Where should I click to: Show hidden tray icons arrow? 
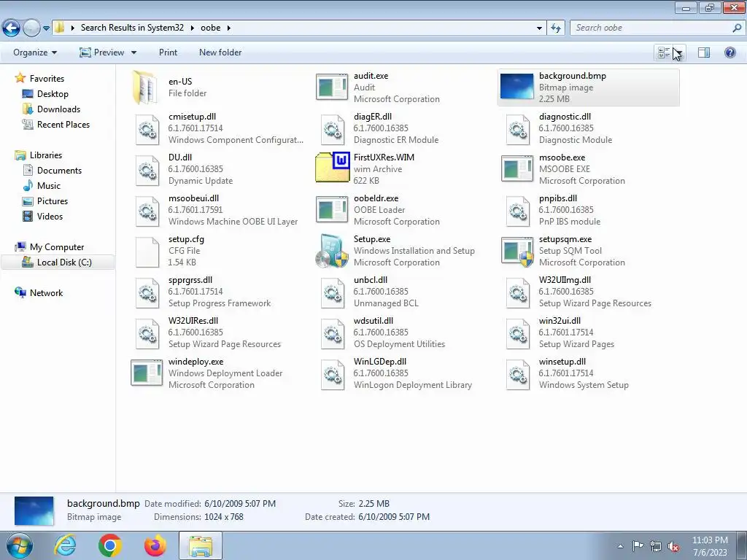coord(620,546)
